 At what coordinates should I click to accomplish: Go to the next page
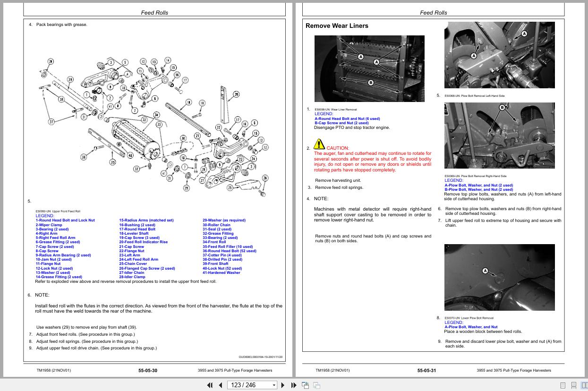pyautogui.click(x=283, y=385)
